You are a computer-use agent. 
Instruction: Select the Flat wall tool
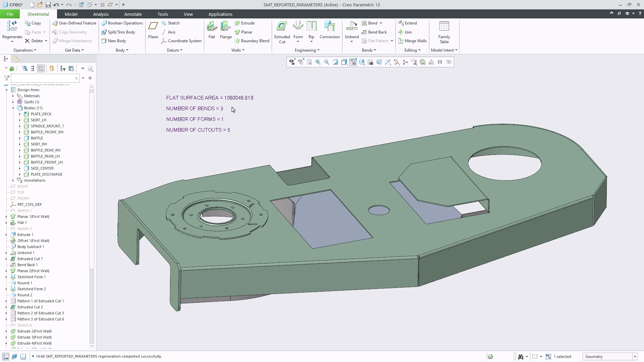pyautogui.click(x=212, y=30)
